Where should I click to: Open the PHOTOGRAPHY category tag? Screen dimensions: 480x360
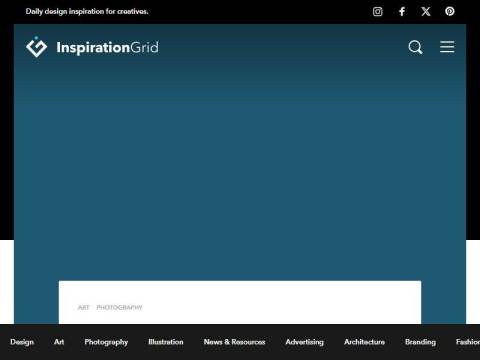pyautogui.click(x=119, y=307)
